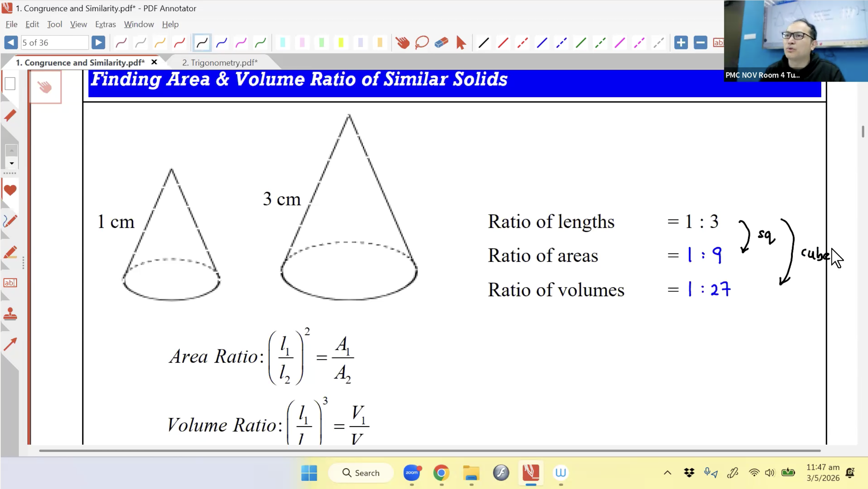Choose the orange highlighter swatch
Image resolution: width=868 pixels, height=489 pixels.
[380, 43]
